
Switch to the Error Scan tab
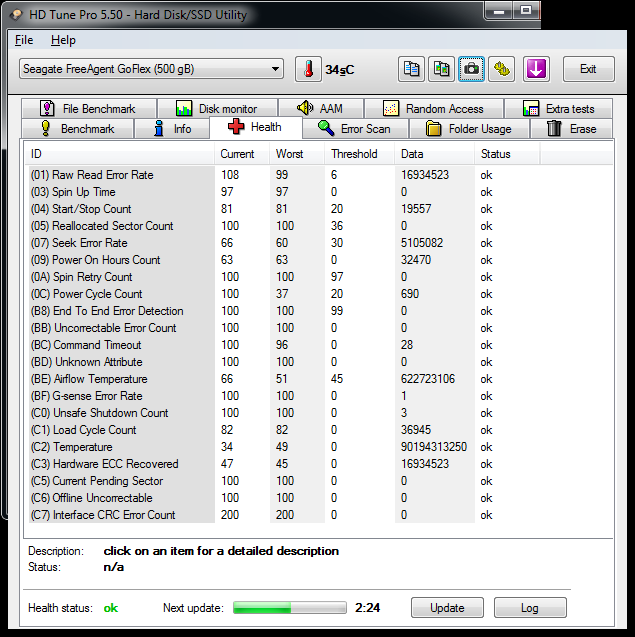pos(355,129)
